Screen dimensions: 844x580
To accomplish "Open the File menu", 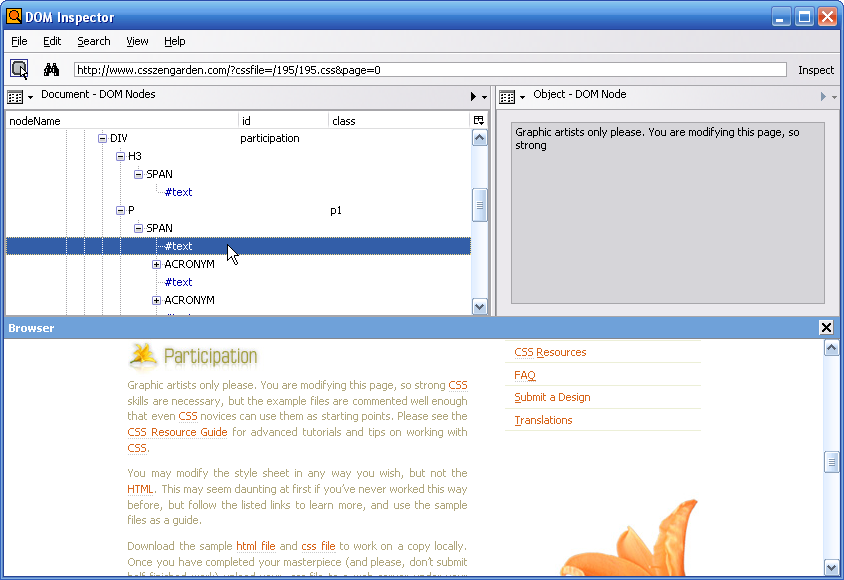I will (19, 41).
